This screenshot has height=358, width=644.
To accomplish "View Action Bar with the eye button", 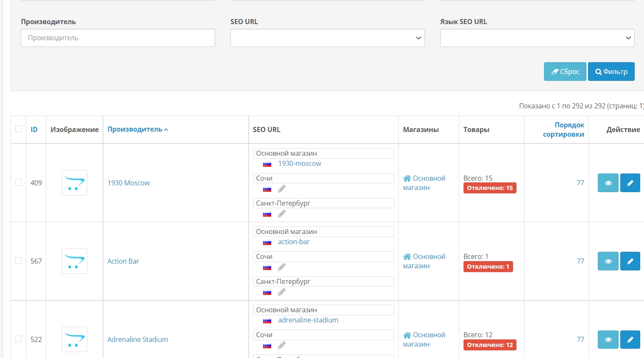I will point(608,261).
